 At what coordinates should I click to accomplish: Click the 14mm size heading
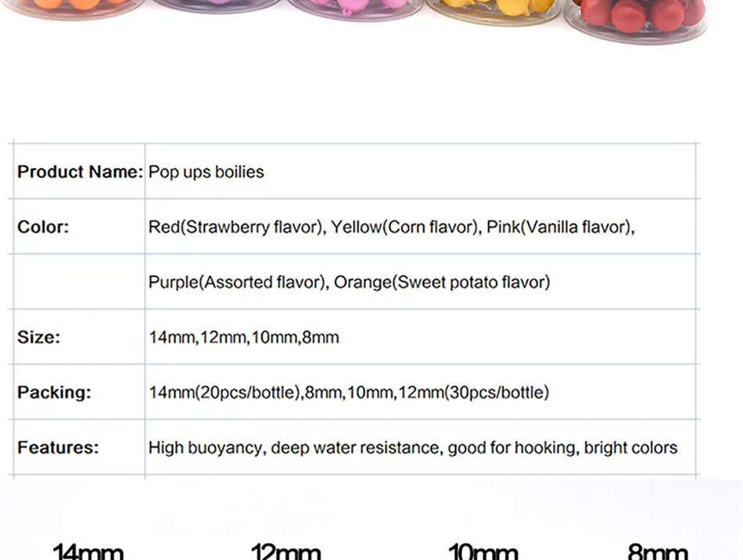pyautogui.click(x=88, y=551)
